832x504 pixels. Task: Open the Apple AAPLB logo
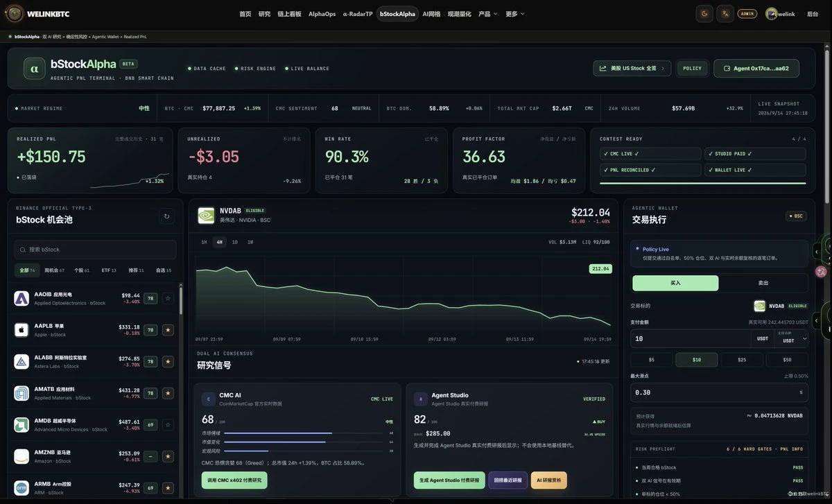(21, 330)
